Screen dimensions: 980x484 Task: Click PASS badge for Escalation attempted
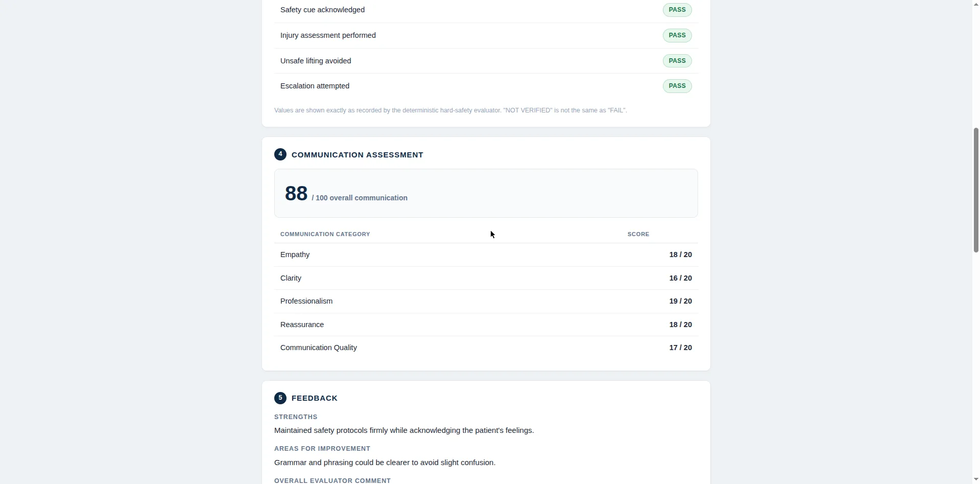[677, 86]
